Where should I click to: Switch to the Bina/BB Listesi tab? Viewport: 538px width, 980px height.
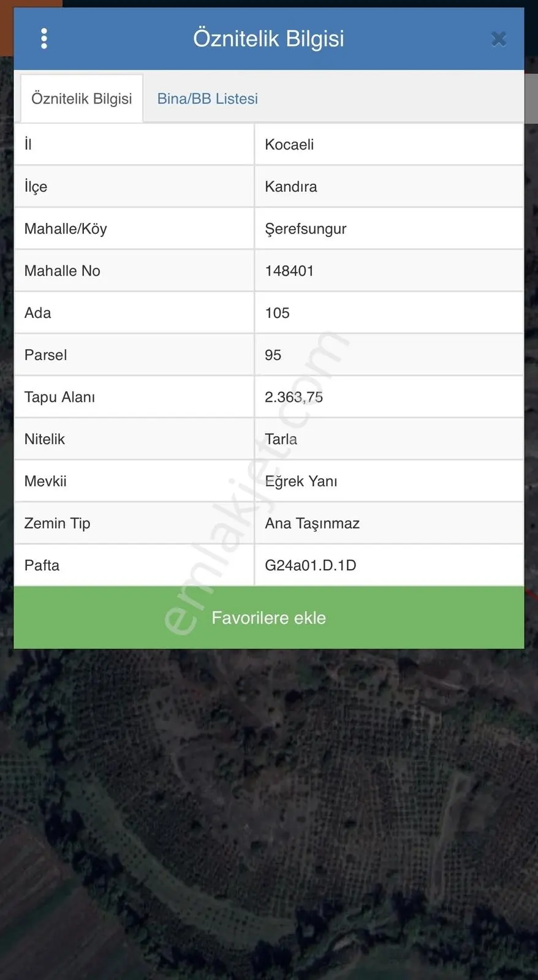(207, 99)
